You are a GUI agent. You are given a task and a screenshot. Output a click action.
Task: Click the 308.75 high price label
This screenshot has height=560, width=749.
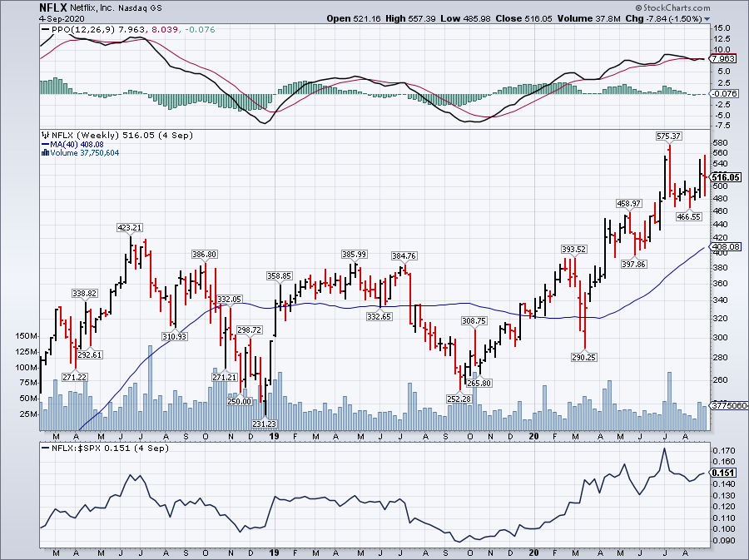coord(474,321)
